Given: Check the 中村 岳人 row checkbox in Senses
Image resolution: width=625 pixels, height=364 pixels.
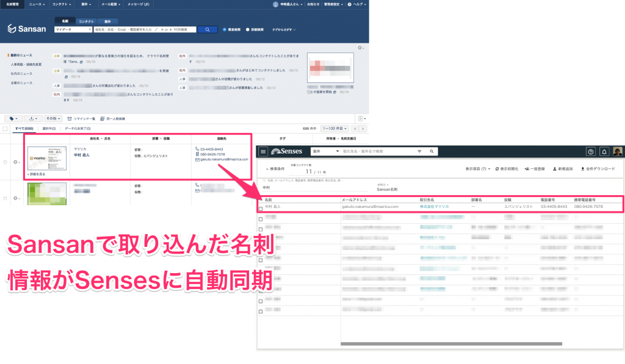Looking at the screenshot, I should coord(261,209).
